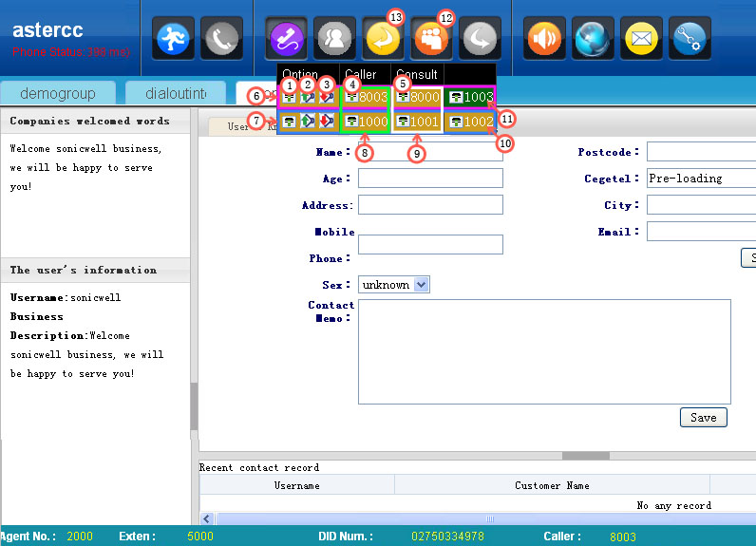Switch to the dialoutint tab
The image size is (756, 546).
tap(177, 93)
